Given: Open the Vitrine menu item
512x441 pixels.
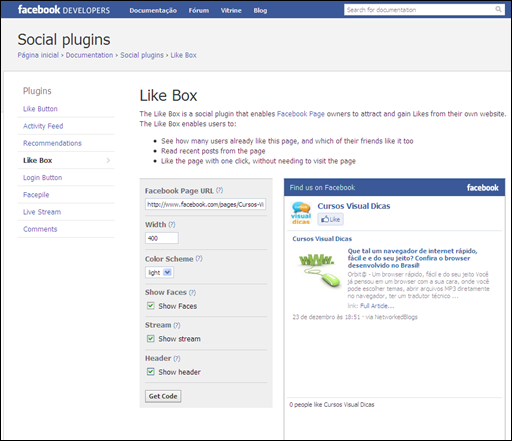Looking at the screenshot, I should point(231,10).
